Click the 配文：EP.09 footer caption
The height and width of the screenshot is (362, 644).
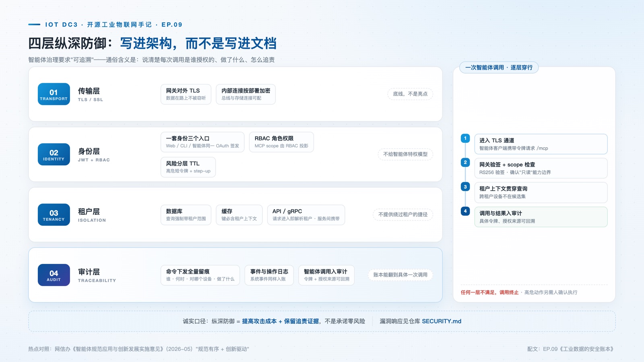(572, 349)
